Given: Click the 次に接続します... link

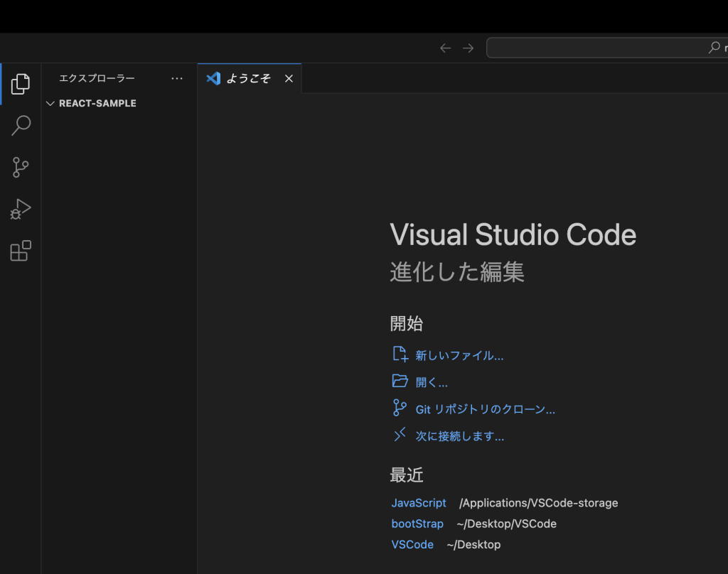Looking at the screenshot, I should (459, 436).
